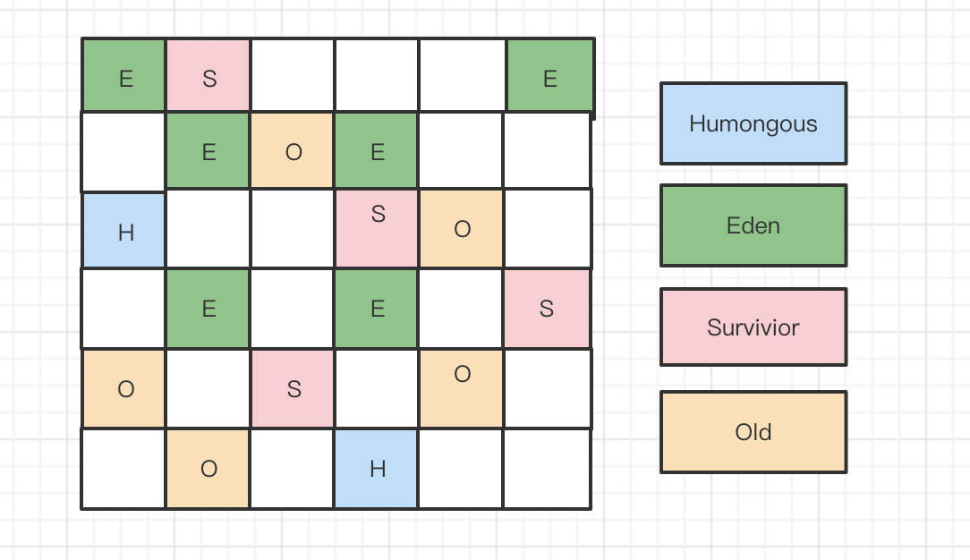Select fifth-row orange O cell nearest the right edge
This screenshot has height=560, width=970.
tap(462, 388)
